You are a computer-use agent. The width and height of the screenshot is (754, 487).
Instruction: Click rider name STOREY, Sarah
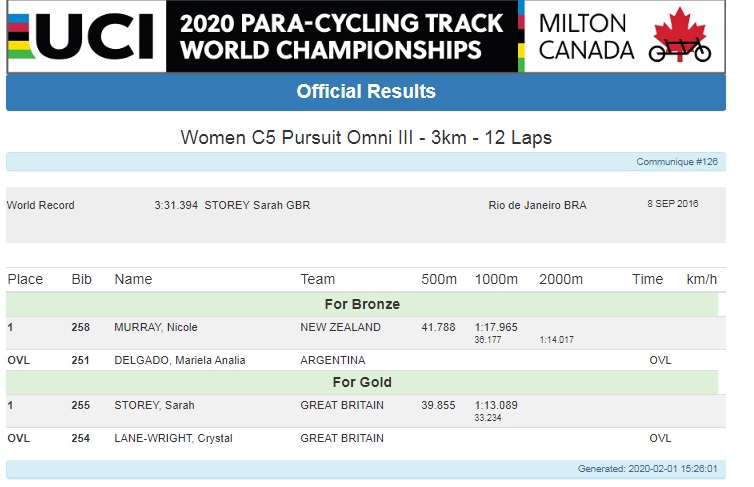154,405
